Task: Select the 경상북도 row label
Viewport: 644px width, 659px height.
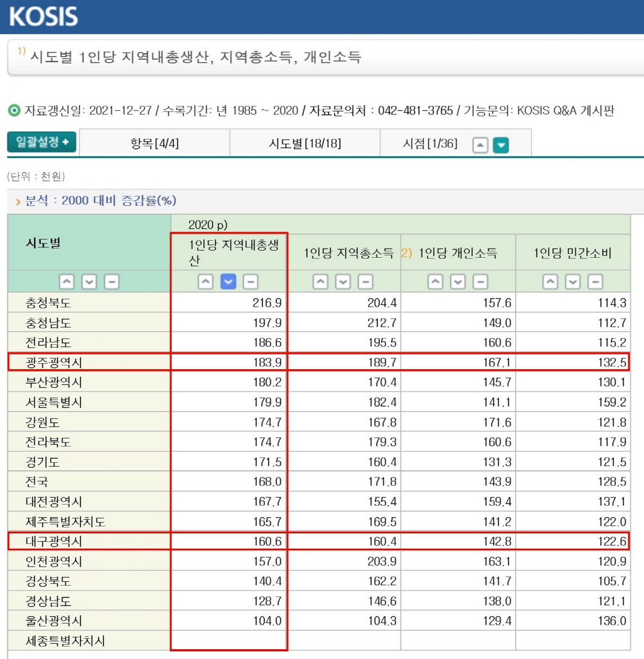Action: point(48,581)
